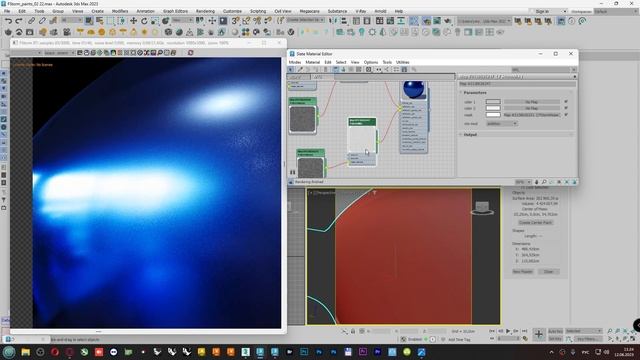
Task: Click the Close button in Measure panel
Action: click(x=549, y=271)
